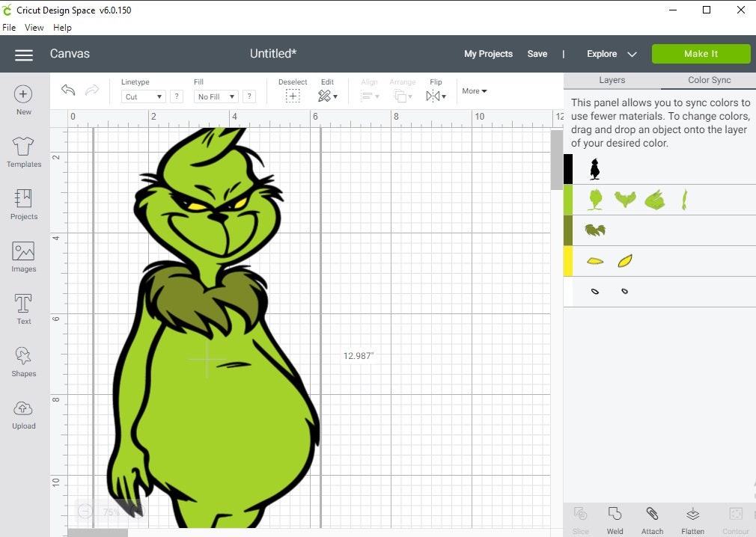This screenshot has width=756, height=537.
Task: Maximize the Design Space window
Action: 707,10
